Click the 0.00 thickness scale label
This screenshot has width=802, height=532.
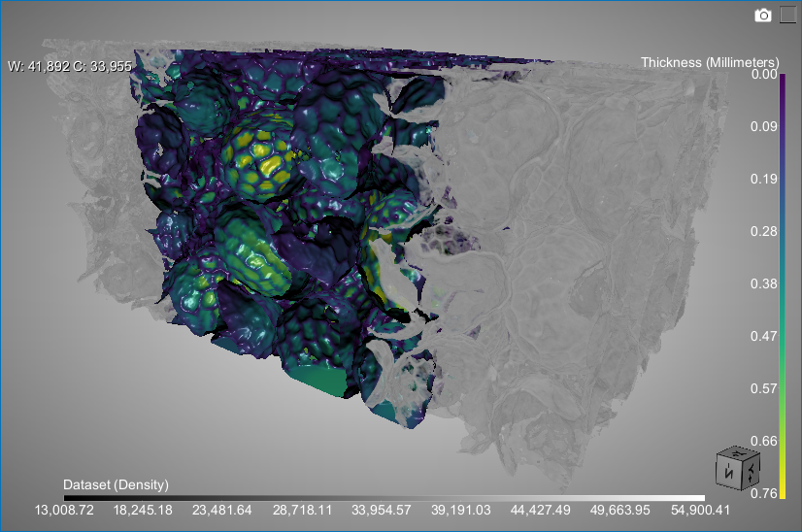[x=764, y=74]
